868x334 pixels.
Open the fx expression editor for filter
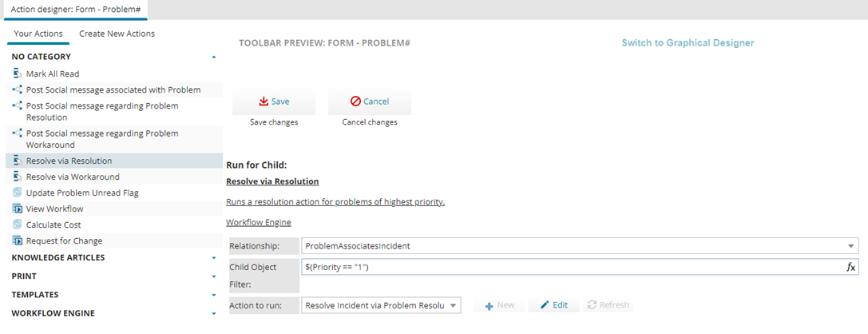851,268
